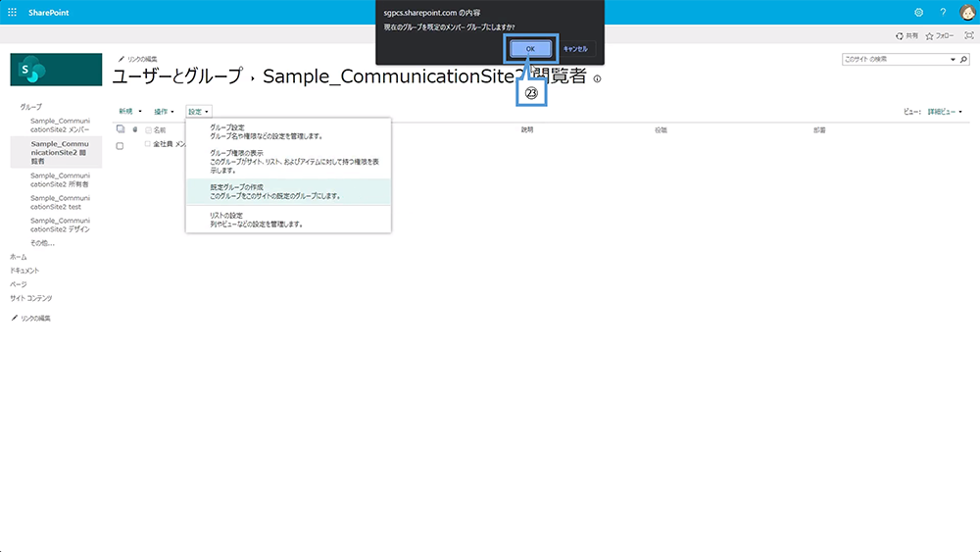The image size is (980, 552).
Task: Click the 役職 column header
Action: click(661, 130)
